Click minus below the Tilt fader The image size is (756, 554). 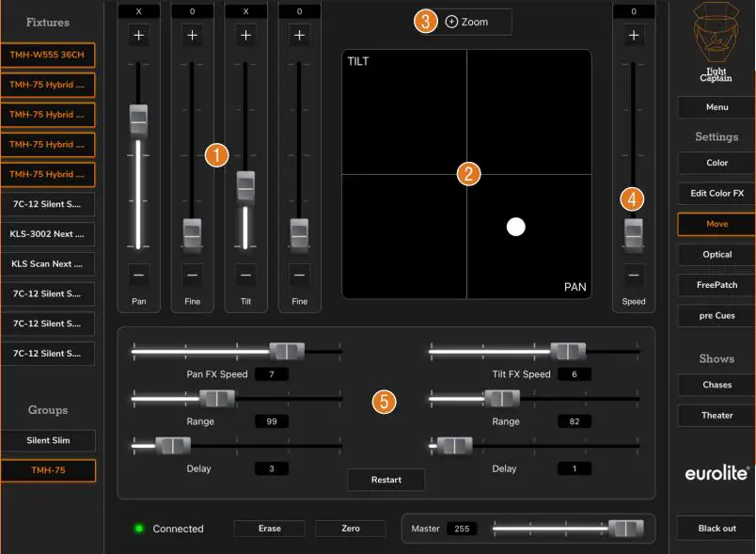coord(246,275)
